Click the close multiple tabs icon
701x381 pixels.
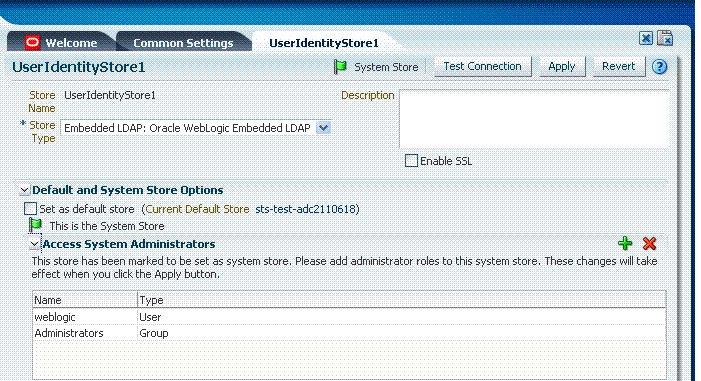click(665, 38)
